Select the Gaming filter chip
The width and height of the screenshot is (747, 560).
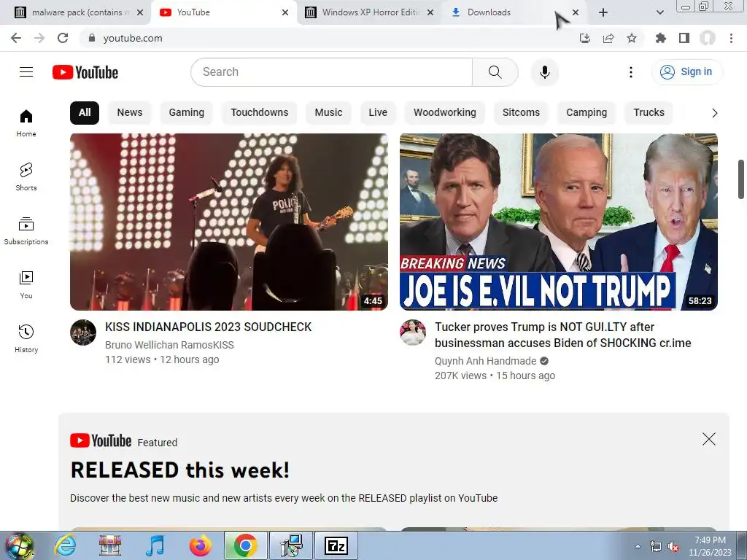(x=186, y=113)
